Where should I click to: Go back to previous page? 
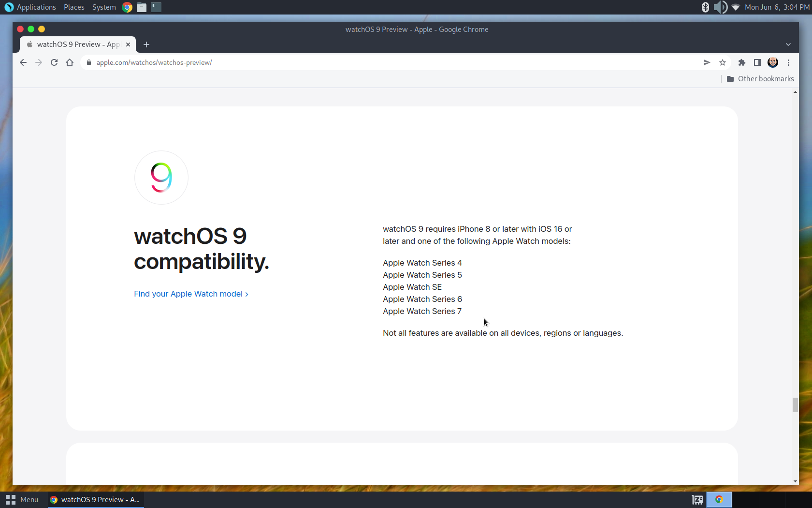point(23,62)
